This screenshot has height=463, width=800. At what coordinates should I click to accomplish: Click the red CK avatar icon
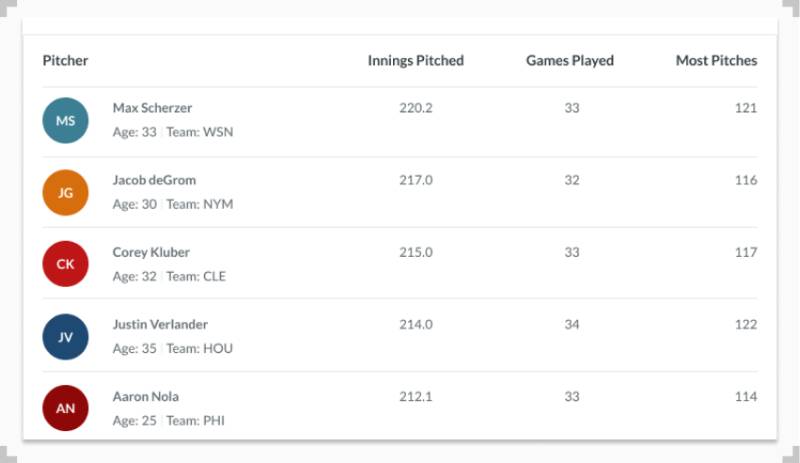(x=65, y=264)
